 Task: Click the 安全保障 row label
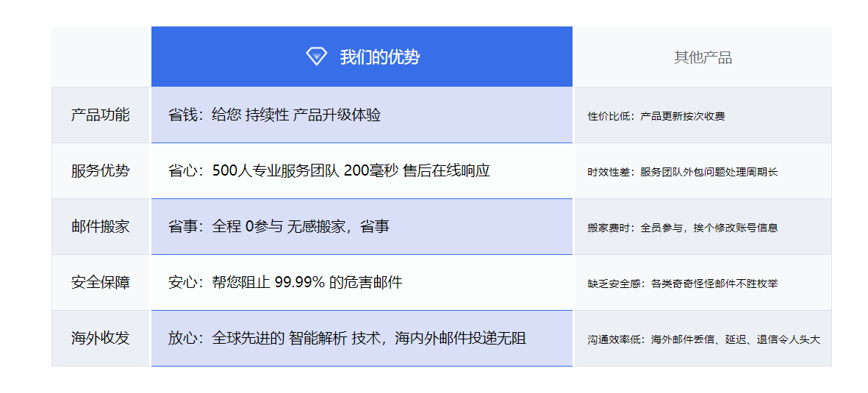point(101,283)
